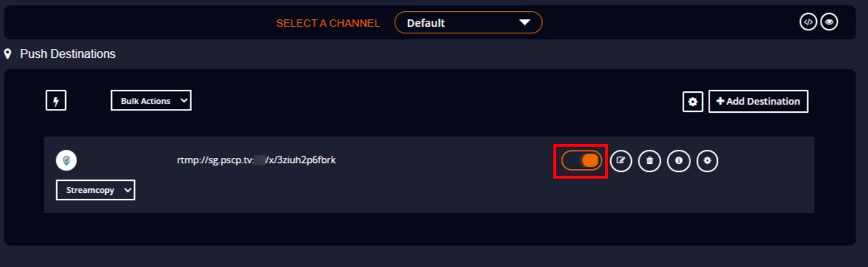Edit the rtmp destination with pencil icon
This screenshot has width=868, height=267.
621,161
